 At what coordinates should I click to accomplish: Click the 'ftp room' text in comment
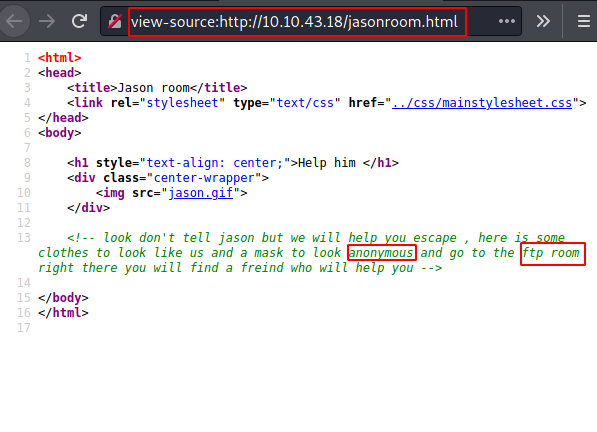point(552,253)
